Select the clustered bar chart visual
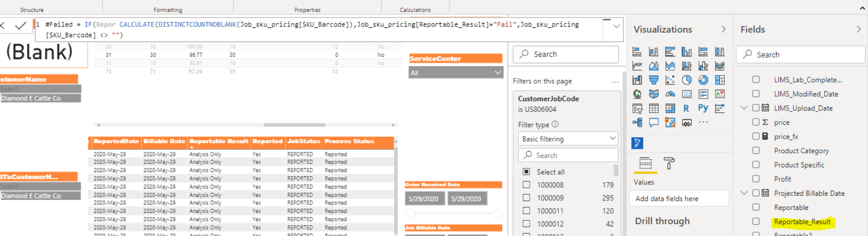This screenshot has height=236, width=868. click(670, 52)
